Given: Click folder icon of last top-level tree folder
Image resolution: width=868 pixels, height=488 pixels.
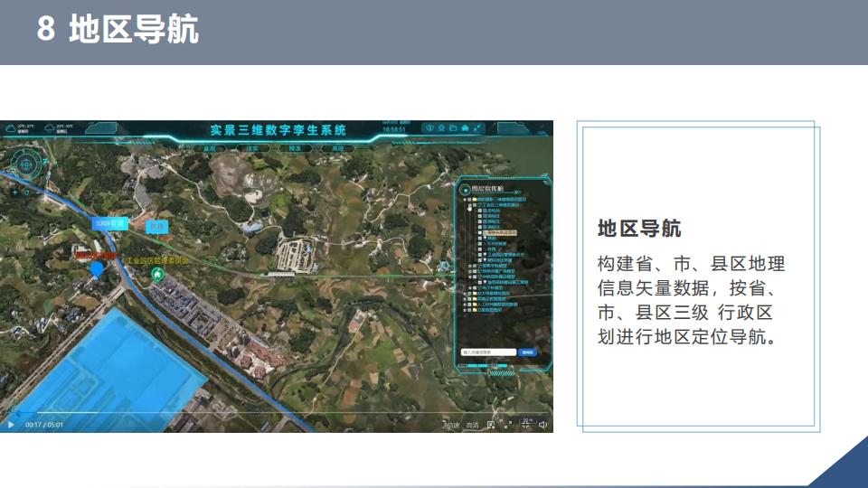Looking at the screenshot, I should click(x=475, y=310).
